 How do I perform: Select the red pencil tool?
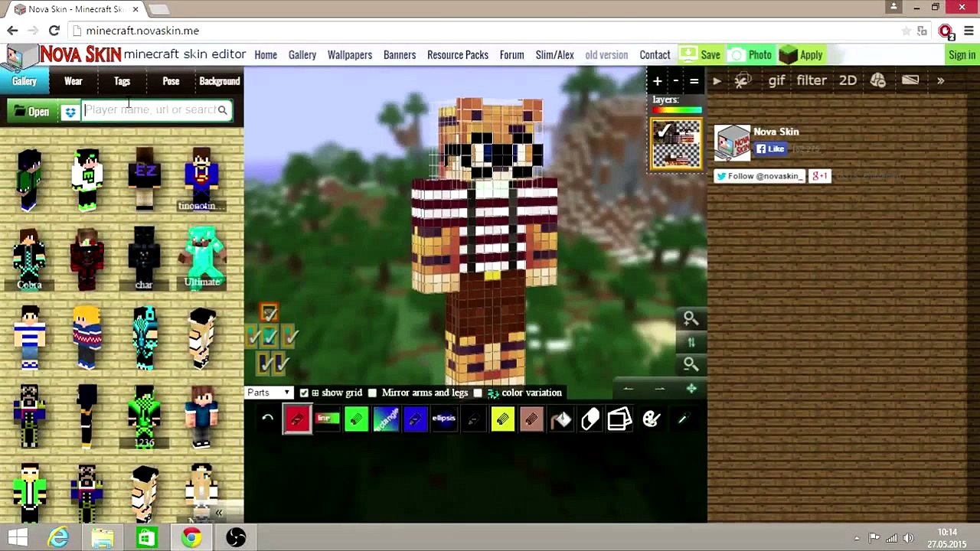pyautogui.click(x=297, y=419)
